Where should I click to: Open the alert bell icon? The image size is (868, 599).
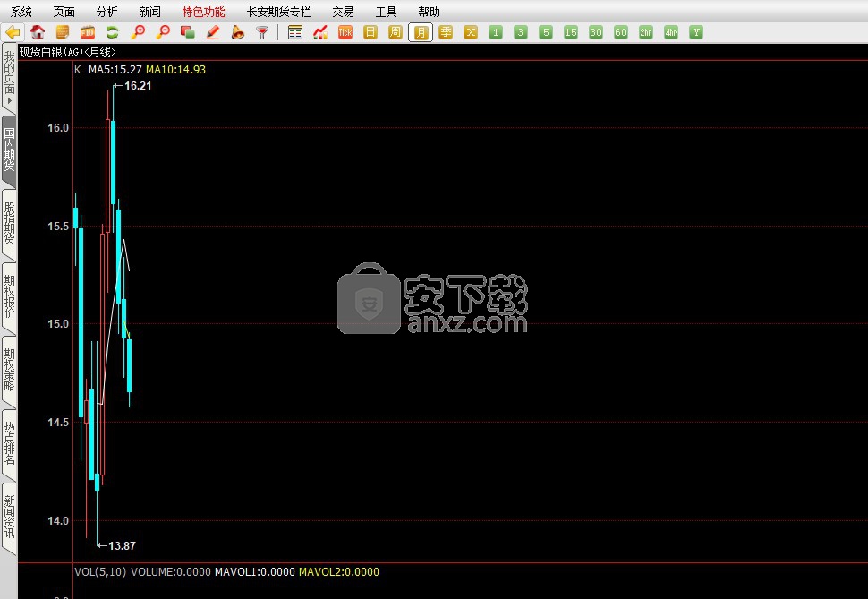tap(238, 32)
